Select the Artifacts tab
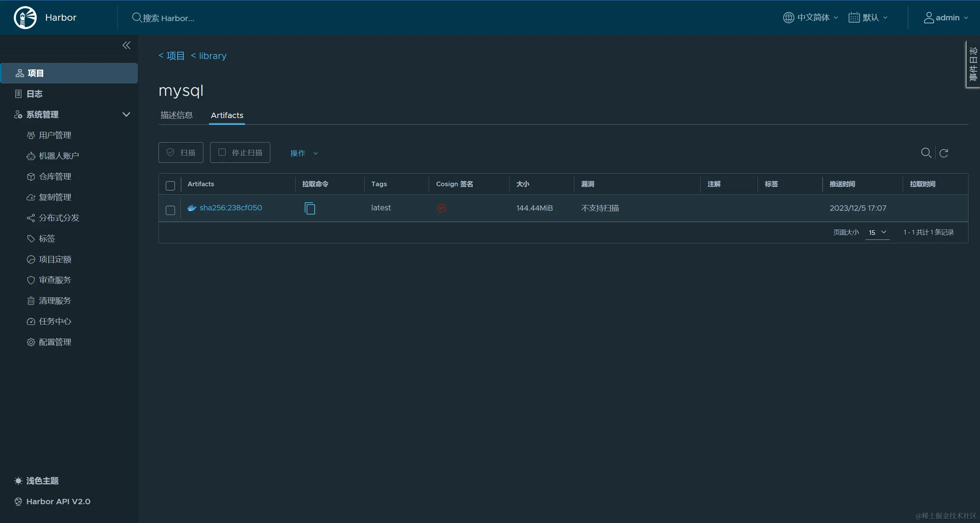Screen dimensions: 980x523 (x=227, y=115)
